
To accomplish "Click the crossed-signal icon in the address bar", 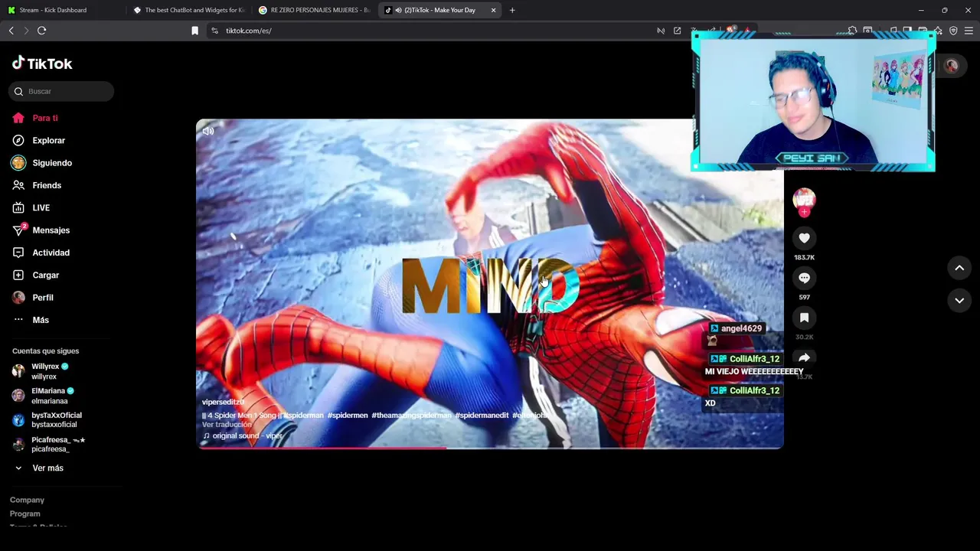I will 660,31.
